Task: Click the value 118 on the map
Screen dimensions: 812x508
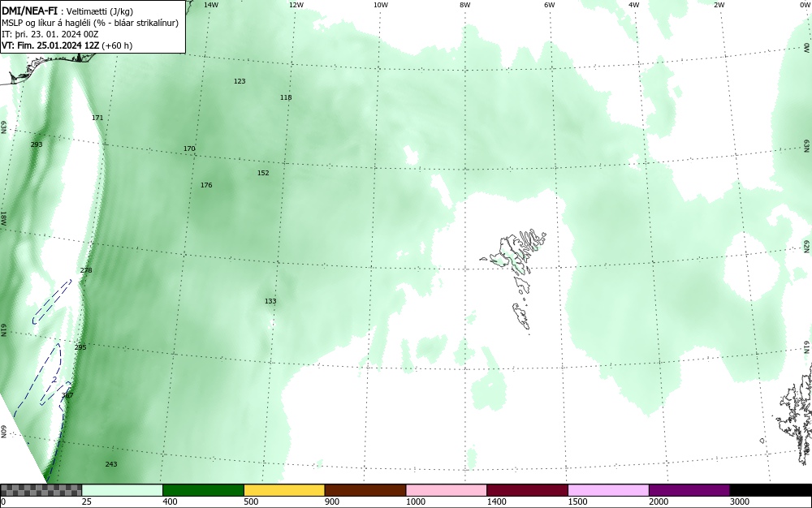Action: (286, 97)
